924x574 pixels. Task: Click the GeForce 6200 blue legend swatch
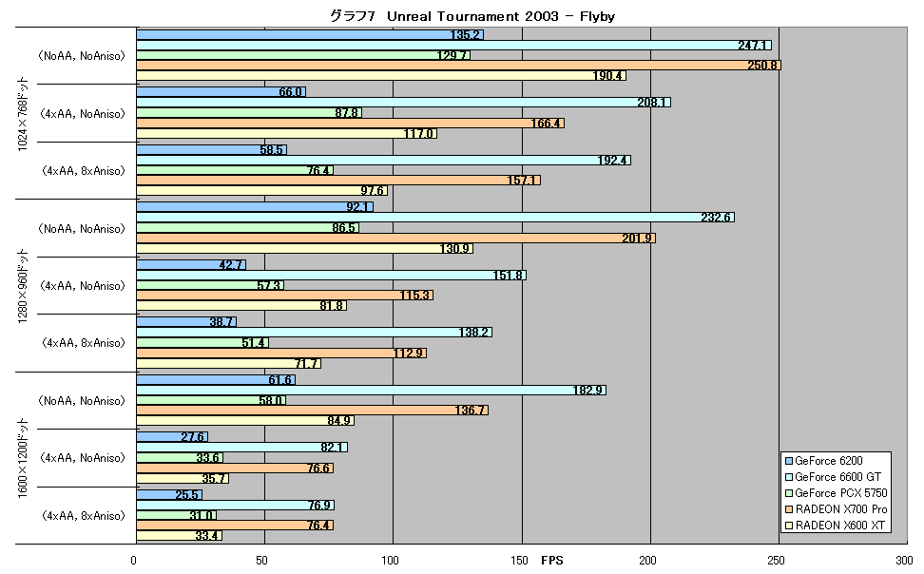click(x=788, y=462)
